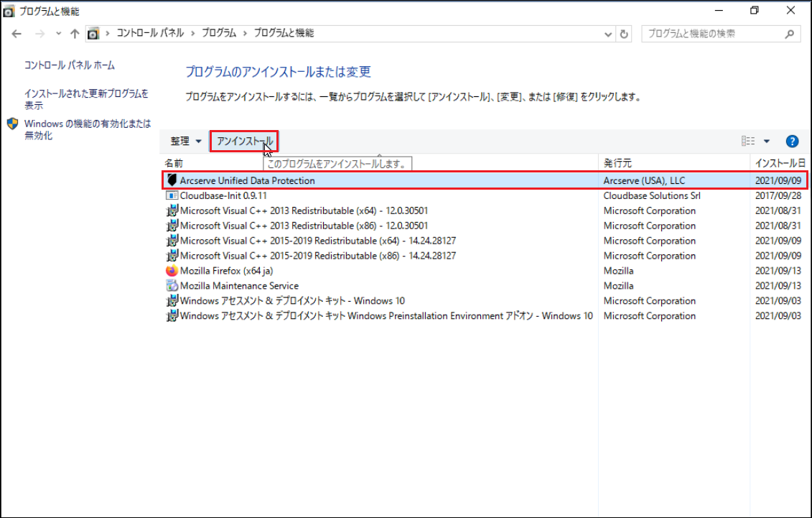
Task: Expand the view options dropdown arrow
Action: pyautogui.click(x=767, y=141)
